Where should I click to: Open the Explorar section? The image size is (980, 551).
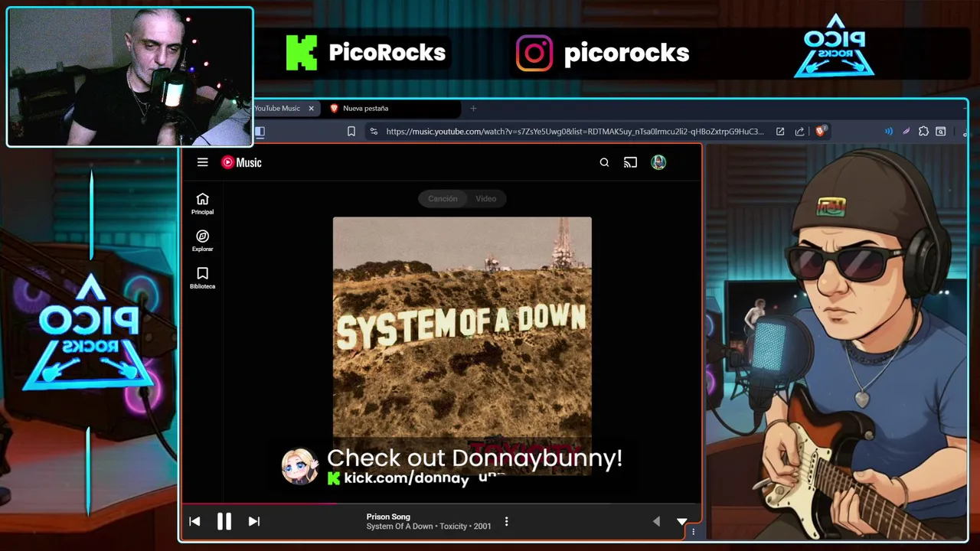(202, 241)
